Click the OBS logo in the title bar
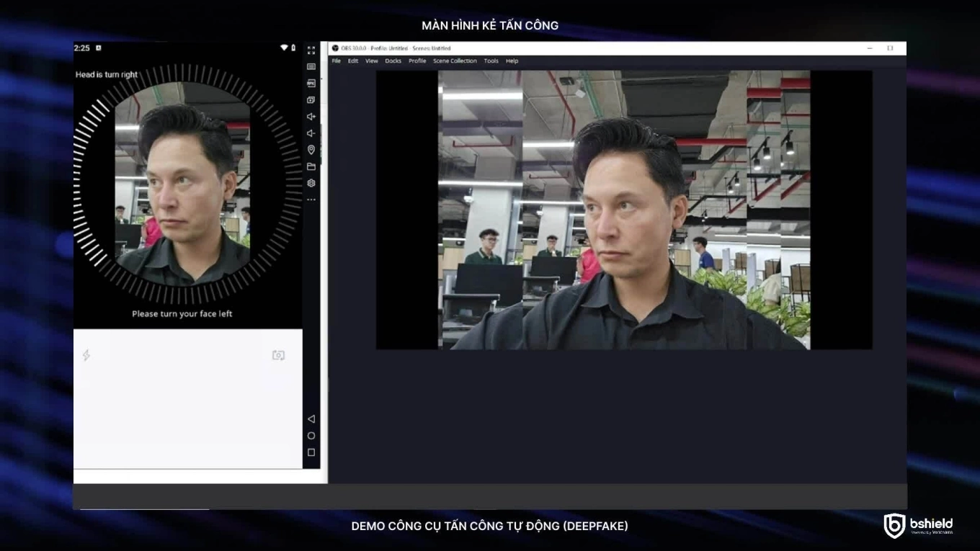Image resolution: width=980 pixels, height=551 pixels. (x=334, y=48)
